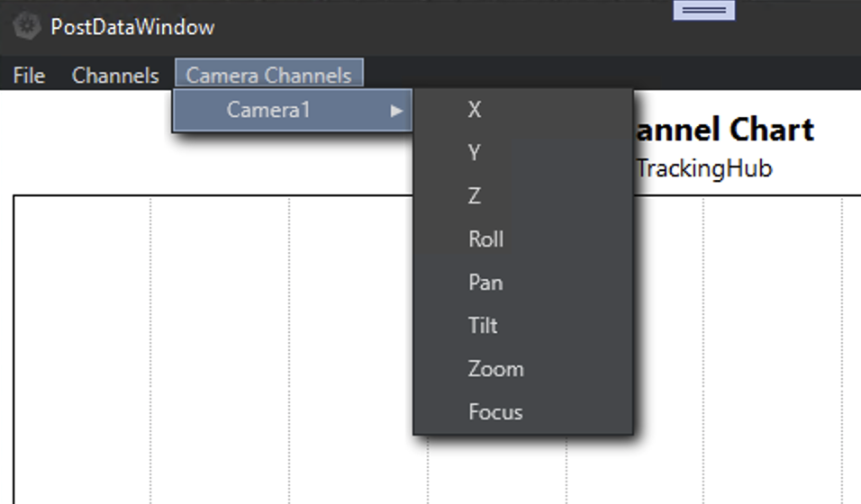The height and width of the screenshot is (504, 861).
Task: Pick the Zoom channel
Action: [x=495, y=369]
